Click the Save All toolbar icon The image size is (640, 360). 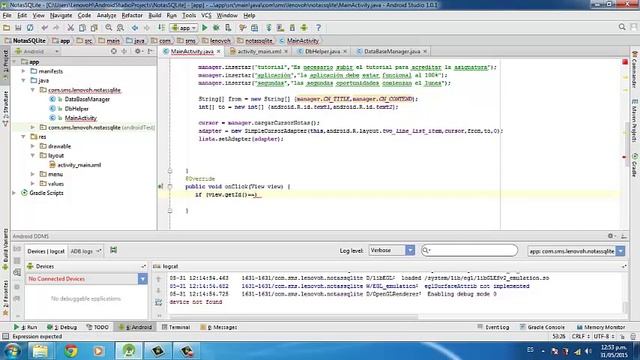pos(18,28)
